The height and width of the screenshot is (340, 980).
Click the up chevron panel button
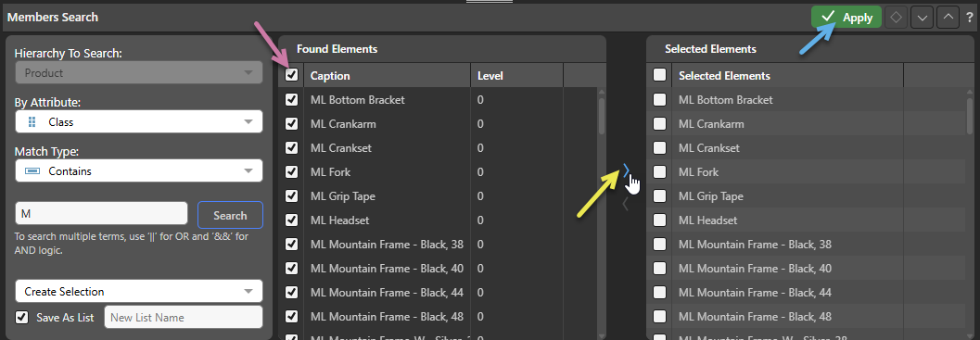pos(948,18)
